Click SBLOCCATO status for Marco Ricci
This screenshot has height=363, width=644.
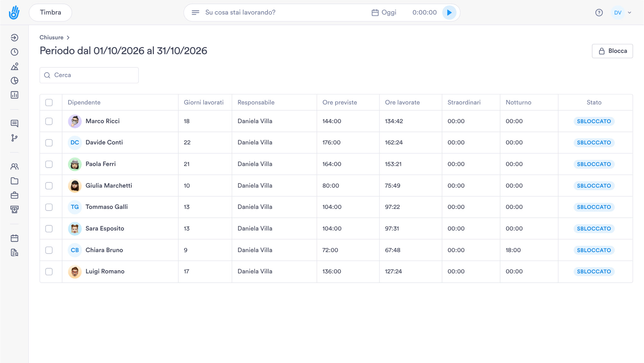tap(594, 121)
